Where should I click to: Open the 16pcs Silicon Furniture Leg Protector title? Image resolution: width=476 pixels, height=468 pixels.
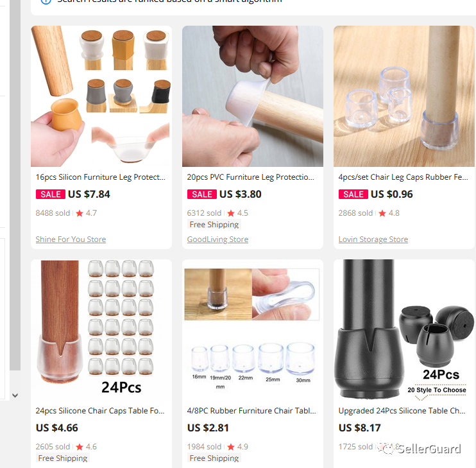(101, 177)
